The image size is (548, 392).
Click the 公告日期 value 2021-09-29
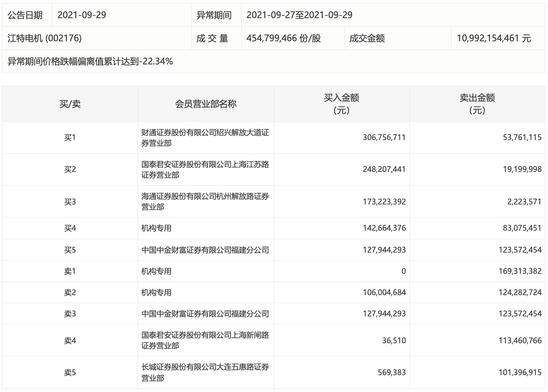tap(82, 15)
